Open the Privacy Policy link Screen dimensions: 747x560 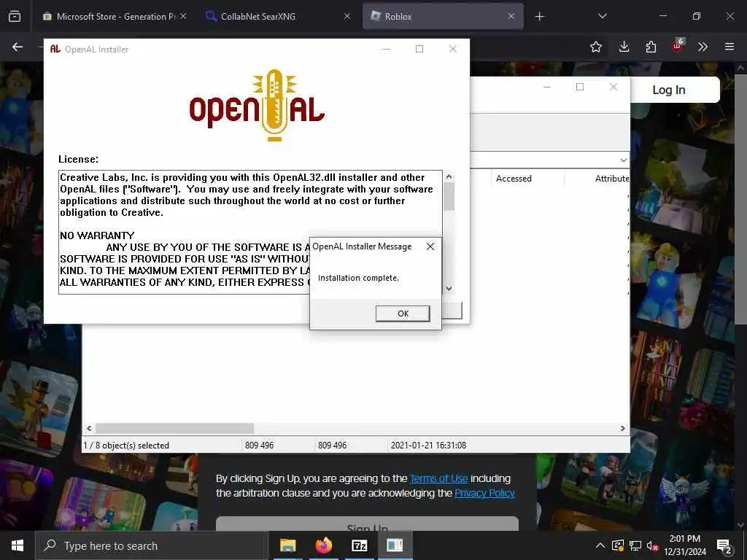click(x=484, y=493)
